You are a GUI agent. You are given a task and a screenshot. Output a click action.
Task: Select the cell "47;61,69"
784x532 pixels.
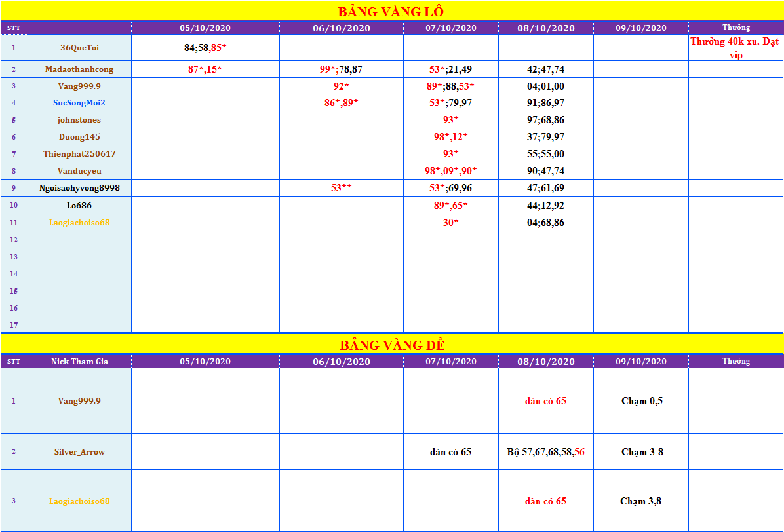pos(546,188)
